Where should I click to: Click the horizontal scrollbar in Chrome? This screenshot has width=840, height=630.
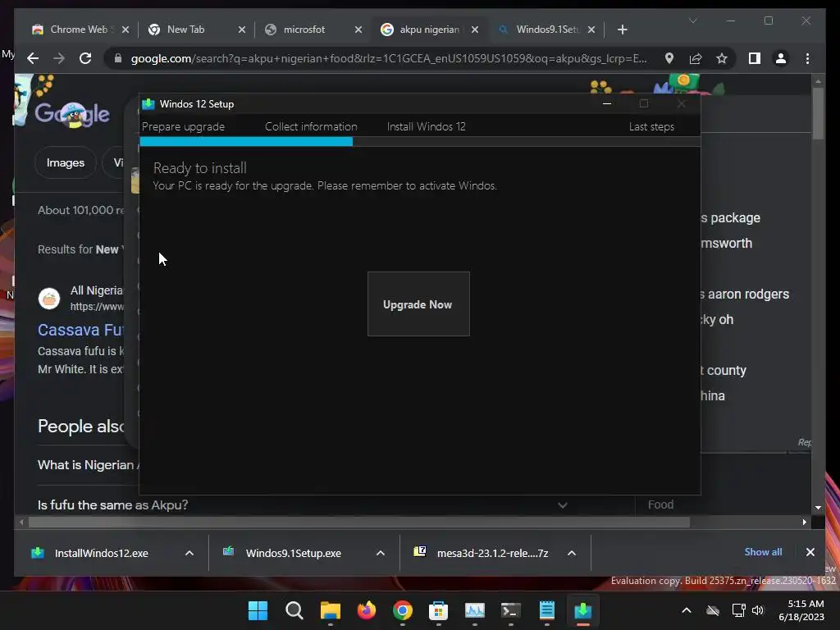coord(359,522)
